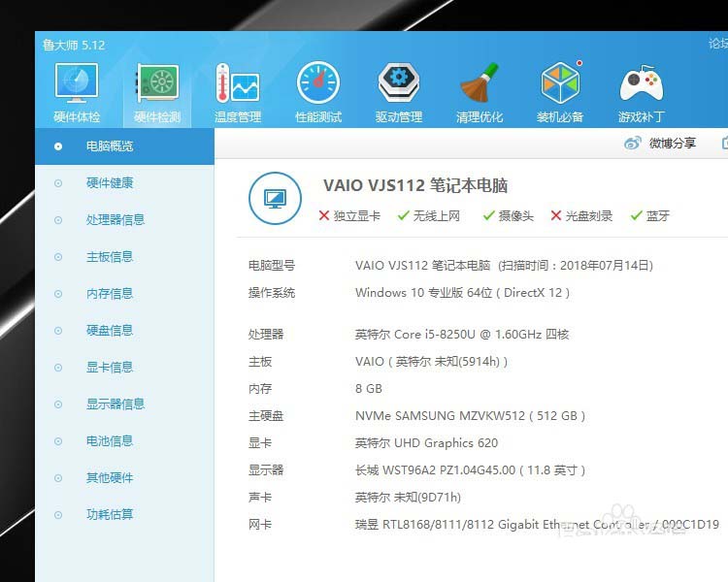
Task: Click the 鲁大师 5.12 title text
Action: click(x=74, y=45)
